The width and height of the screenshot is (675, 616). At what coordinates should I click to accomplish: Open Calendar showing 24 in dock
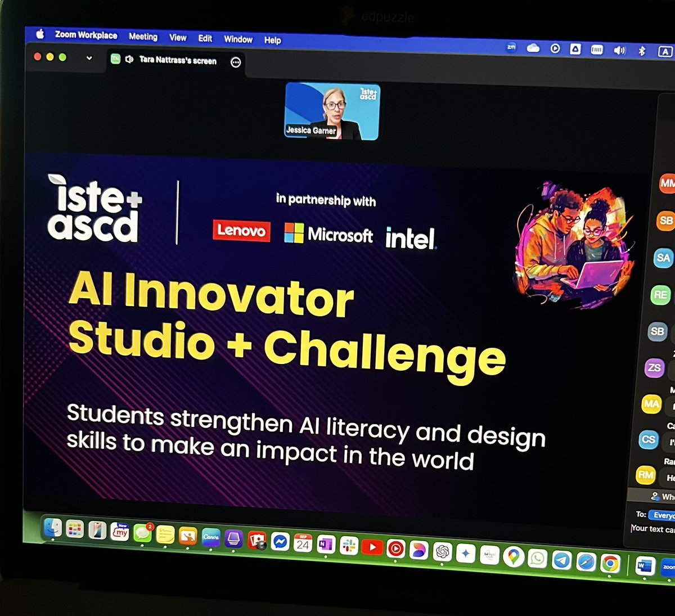303,543
